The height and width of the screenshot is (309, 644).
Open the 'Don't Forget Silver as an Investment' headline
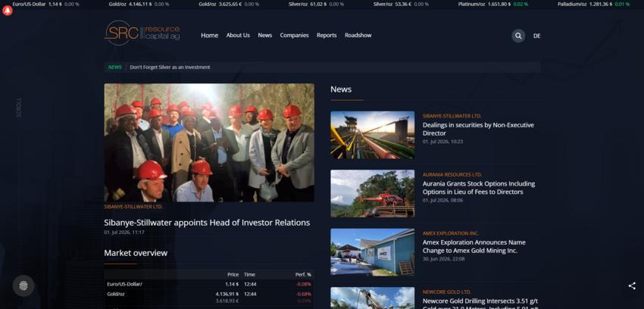170,67
